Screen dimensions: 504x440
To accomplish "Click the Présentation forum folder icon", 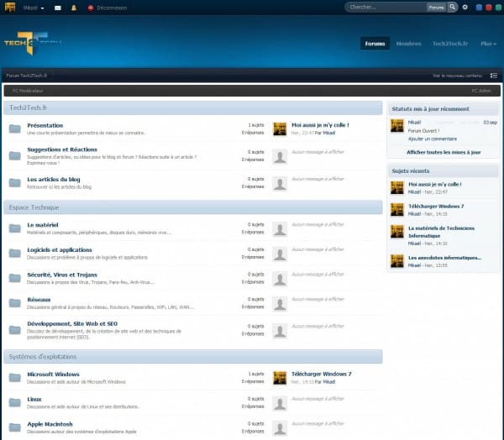I will coord(14,128).
